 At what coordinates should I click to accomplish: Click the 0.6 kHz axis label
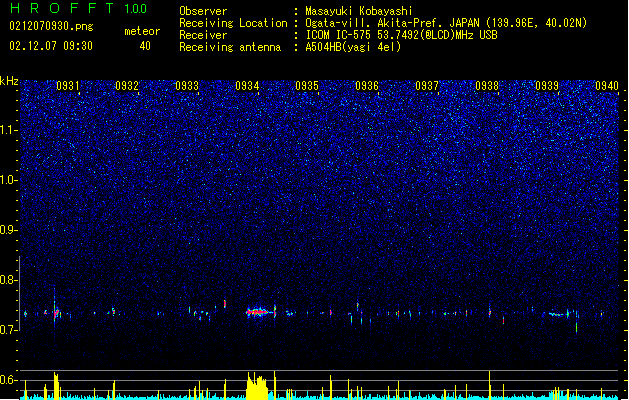[x=9, y=380]
